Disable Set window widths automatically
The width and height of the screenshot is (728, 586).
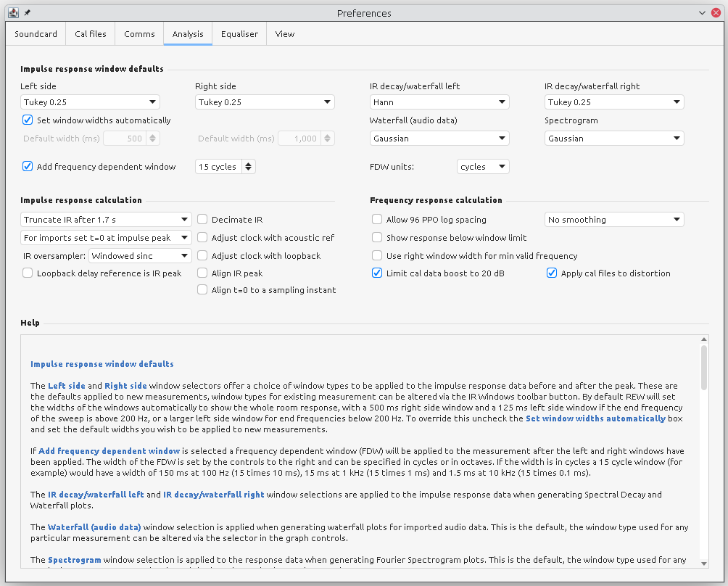pos(28,120)
